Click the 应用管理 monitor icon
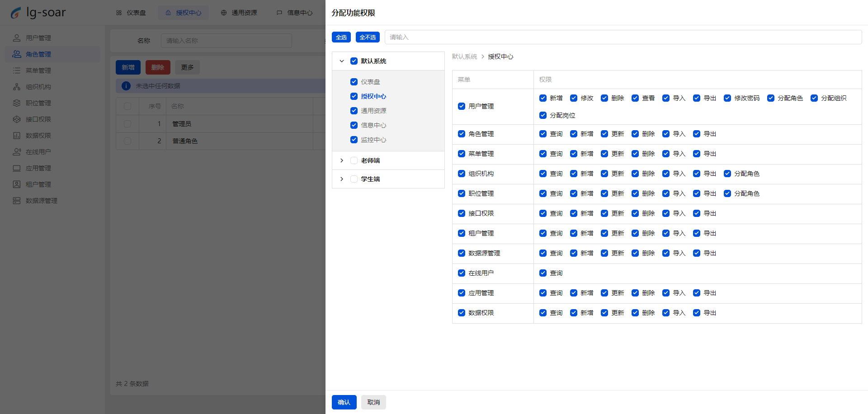The image size is (868, 414). (17, 168)
